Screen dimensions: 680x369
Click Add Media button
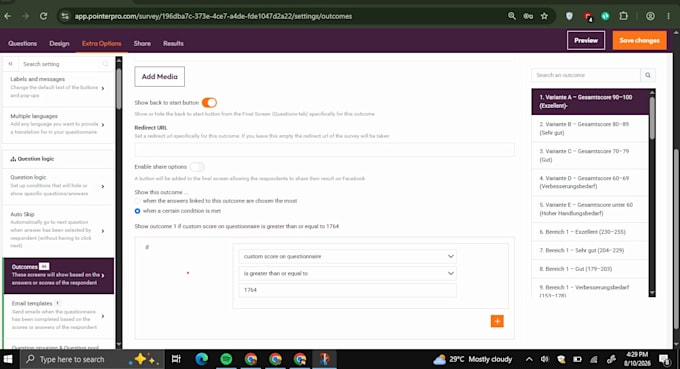click(160, 76)
